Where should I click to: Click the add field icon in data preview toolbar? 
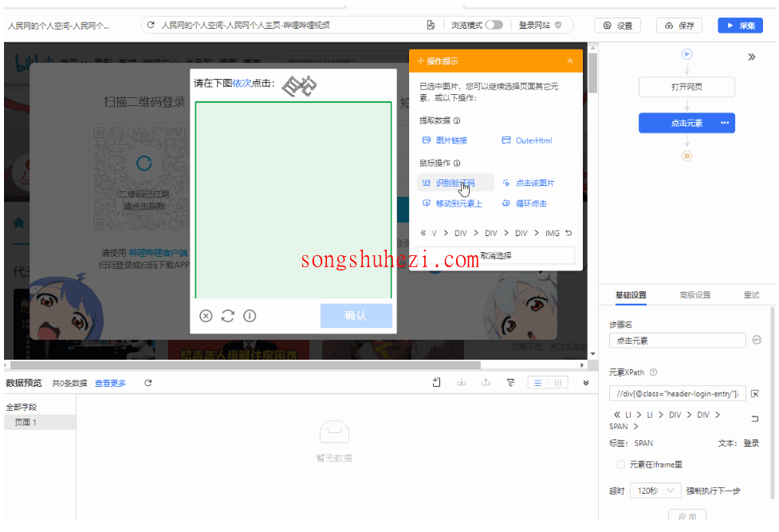point(437,382)
